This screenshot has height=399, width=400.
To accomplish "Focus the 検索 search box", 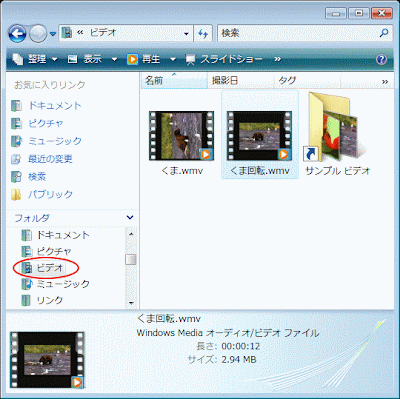I will [x=304, y=33].
